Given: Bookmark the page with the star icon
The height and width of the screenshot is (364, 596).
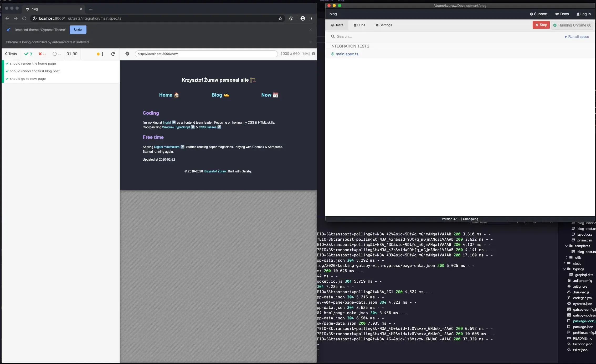Looking at the screenshot, I should click(280, 18).
